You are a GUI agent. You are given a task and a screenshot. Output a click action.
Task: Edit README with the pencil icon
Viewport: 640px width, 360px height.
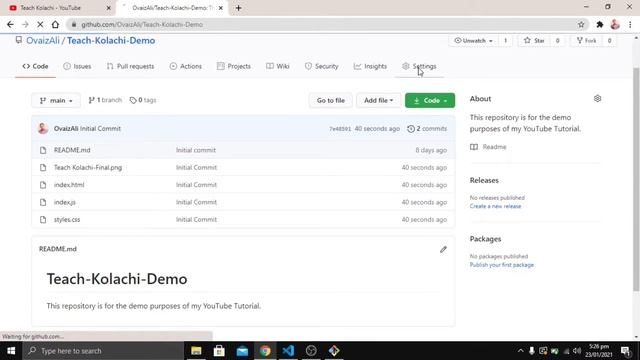pyautogui.click(x=443, y=249)
